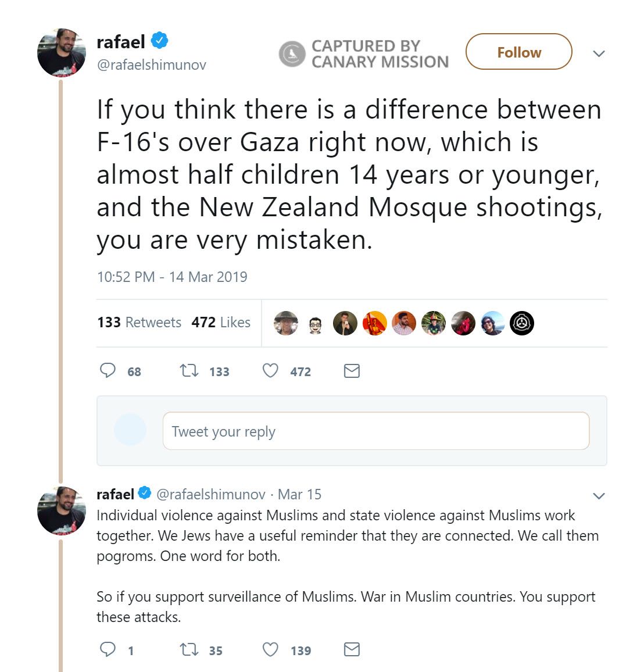Viewport: 644px width, 672px height.
Task: Click the message icon on the Mar 15 reply
Action: click(352, 649)
